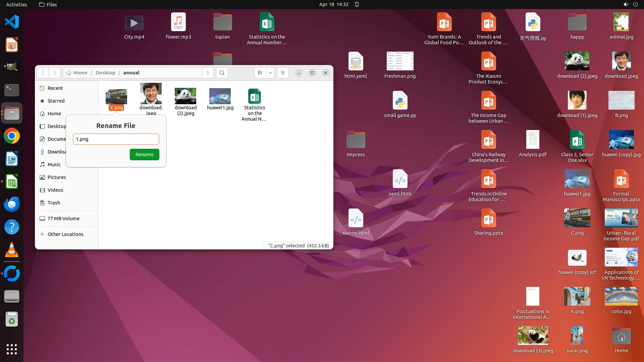
Task: Open the notification bell in top bar
Action: point(357,4)
